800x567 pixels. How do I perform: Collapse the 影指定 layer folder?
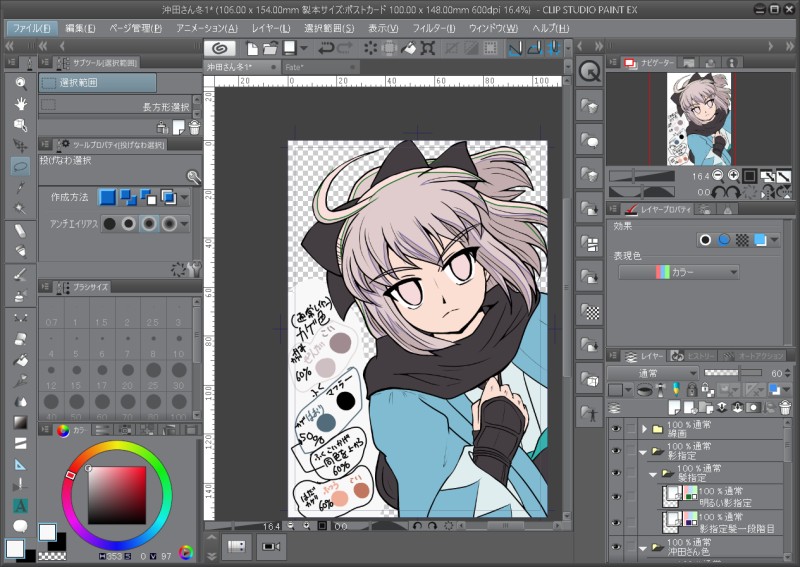(643, 451)
